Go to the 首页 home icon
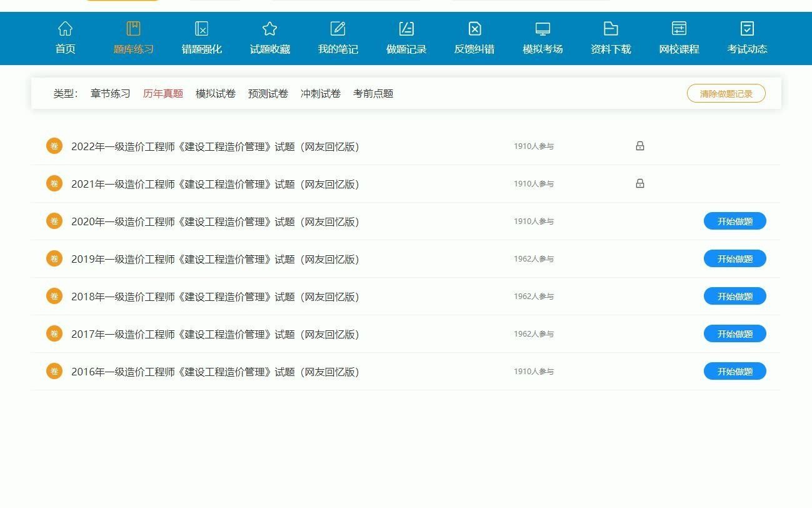The image size is (812, 508). tap(65, 28)
